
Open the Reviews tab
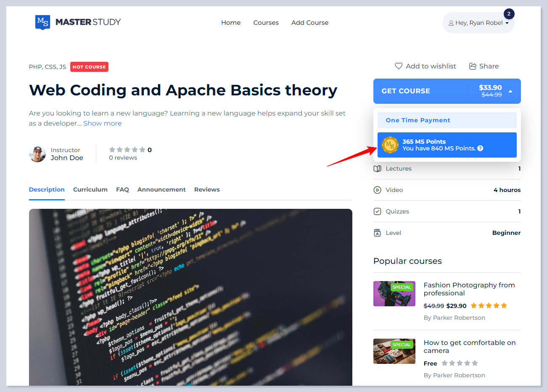[206, 189]
